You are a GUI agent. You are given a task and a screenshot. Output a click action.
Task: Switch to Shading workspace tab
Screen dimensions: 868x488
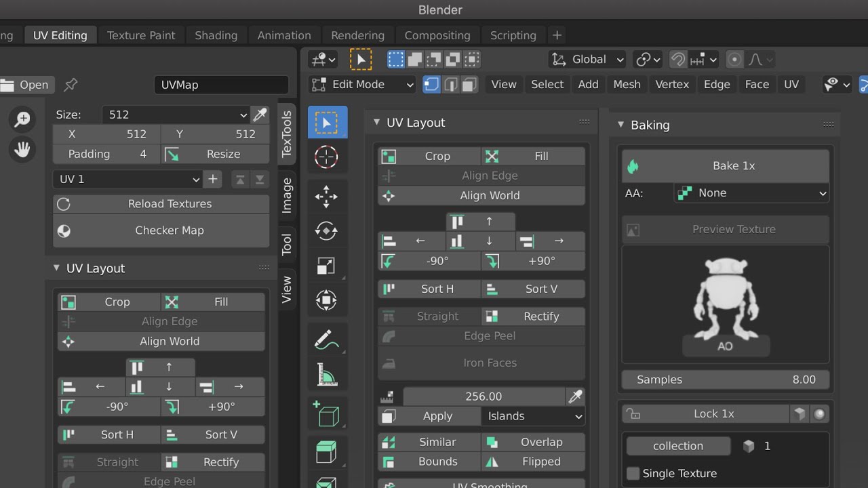(x=216, y=35)
